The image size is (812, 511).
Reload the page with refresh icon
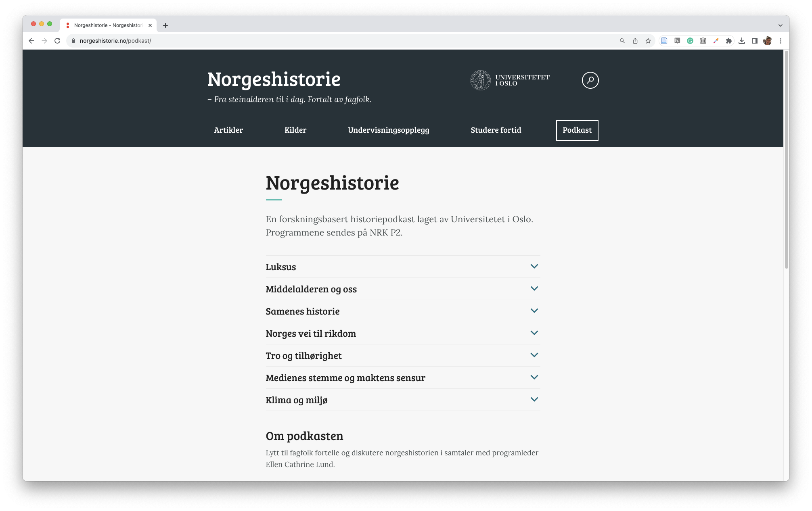[x=57, y=41]
